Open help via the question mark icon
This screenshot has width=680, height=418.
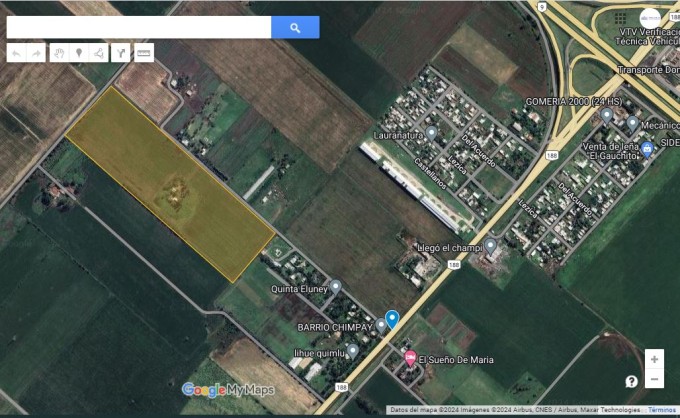[631, 381]
